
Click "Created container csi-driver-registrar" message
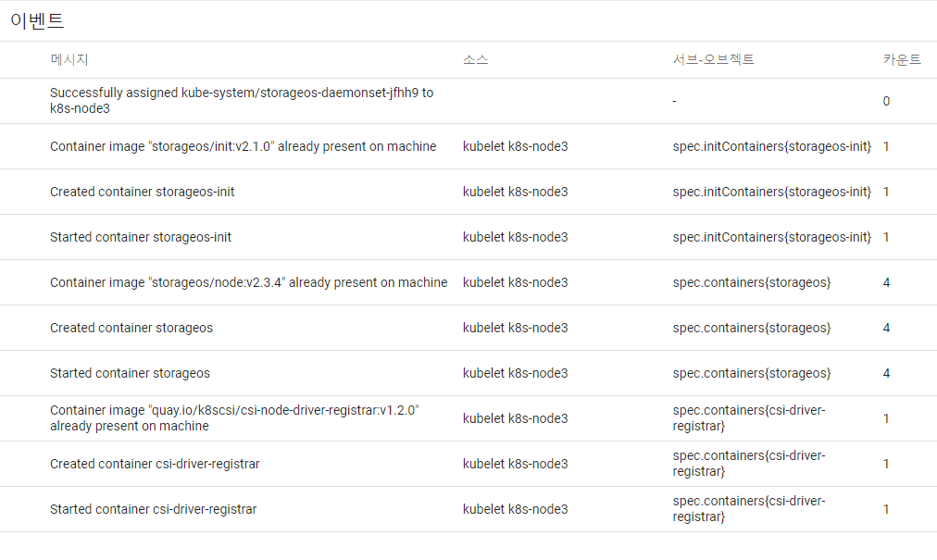[x=155, y=464]
